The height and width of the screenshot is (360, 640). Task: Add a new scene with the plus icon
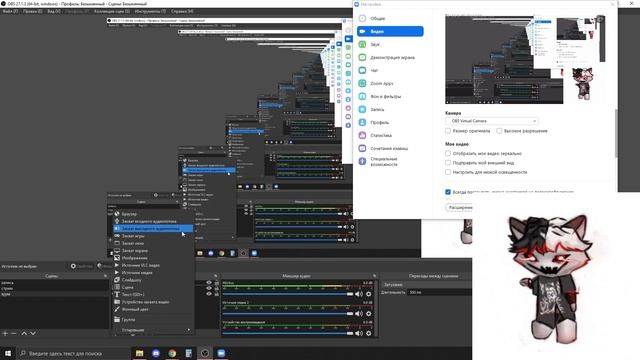(5, 333)
